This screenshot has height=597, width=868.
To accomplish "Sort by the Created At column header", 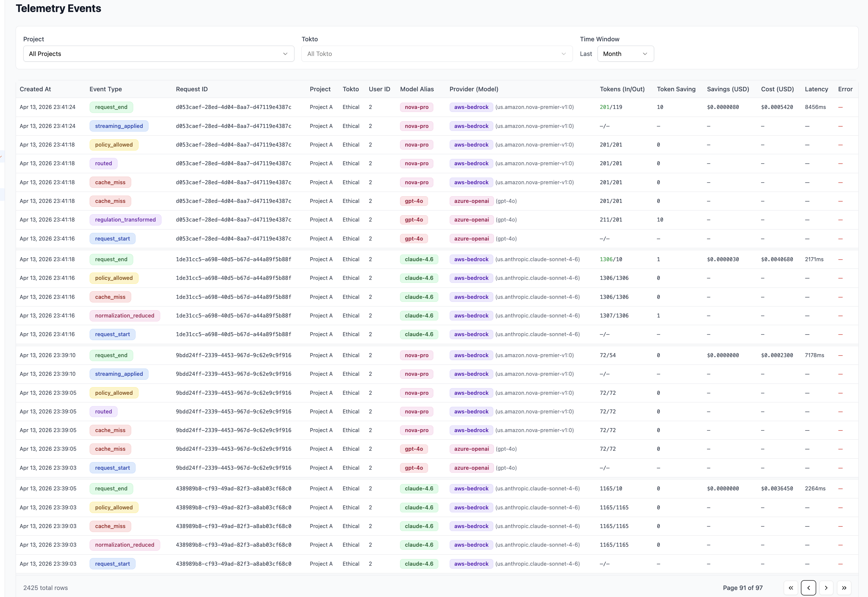I will point(35,89).
